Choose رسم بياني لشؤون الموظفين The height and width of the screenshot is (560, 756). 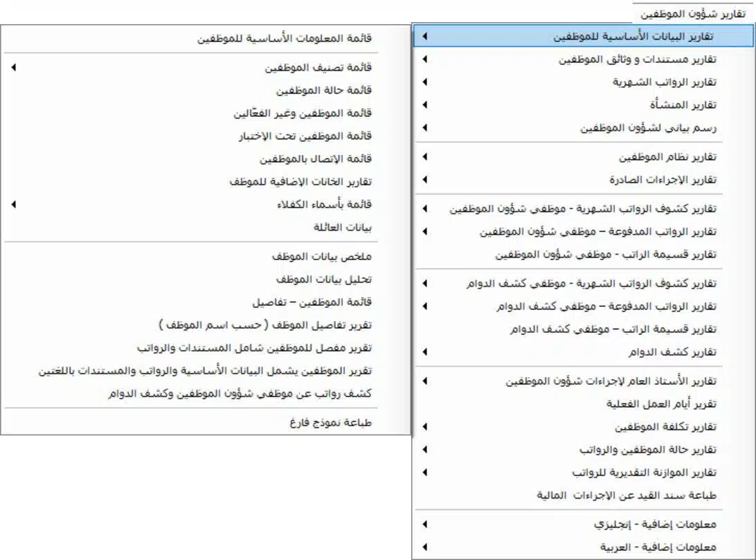click(648, 127)
